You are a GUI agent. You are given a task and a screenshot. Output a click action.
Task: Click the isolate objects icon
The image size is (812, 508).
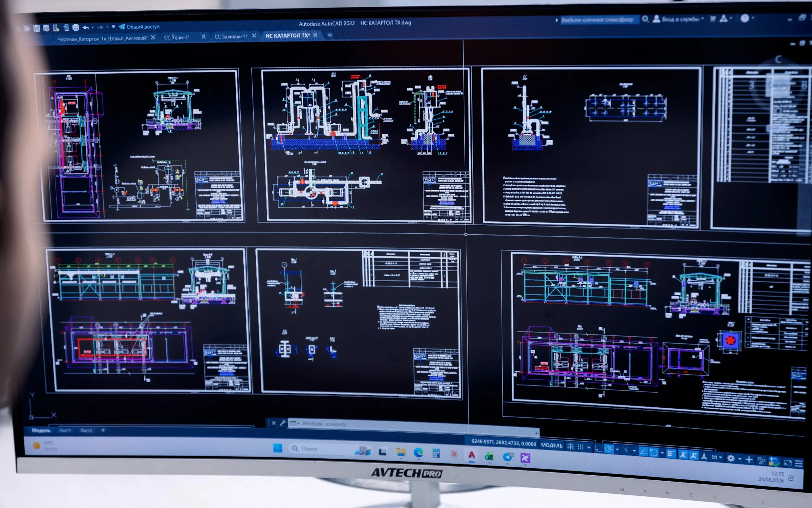761,461
